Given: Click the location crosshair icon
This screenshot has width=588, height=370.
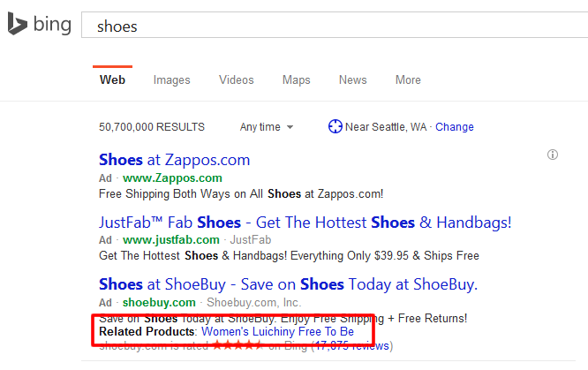Looking at the screenshot, I should (335, 126).
